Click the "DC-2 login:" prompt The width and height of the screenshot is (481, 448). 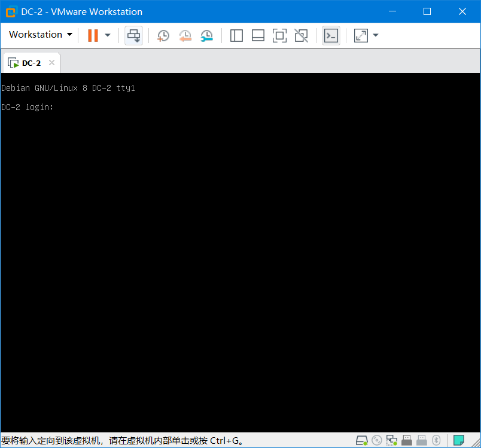tap(28, 107)
